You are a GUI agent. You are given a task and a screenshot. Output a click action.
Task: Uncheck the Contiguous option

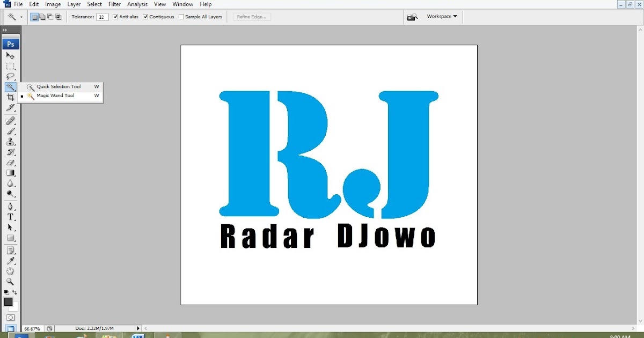coord(145,17)
